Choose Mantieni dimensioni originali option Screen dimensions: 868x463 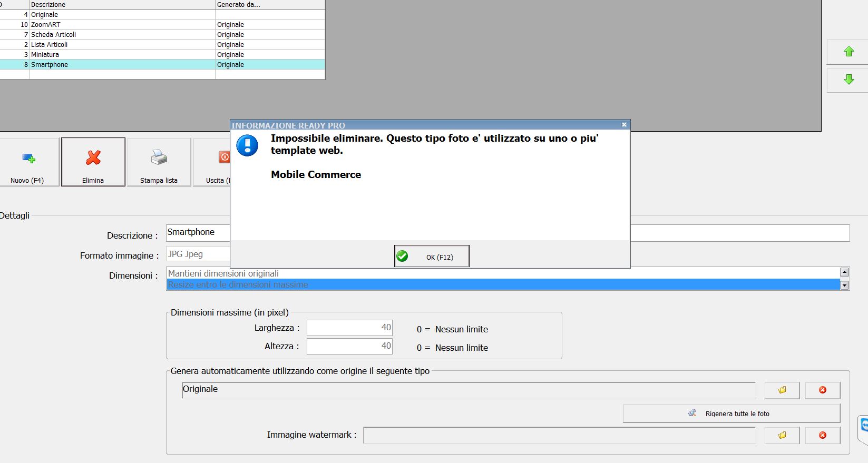tap(503, 273)
